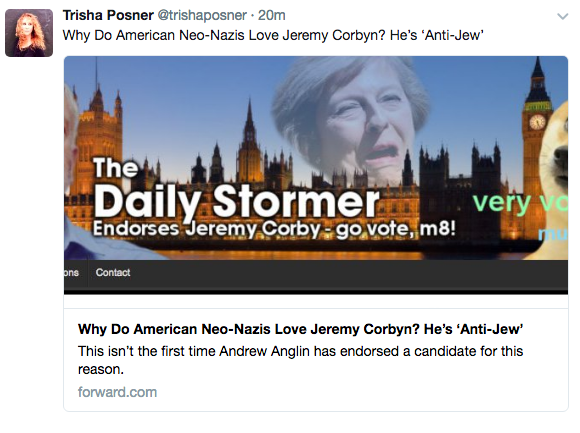Click Contact in the banner navigation bar
Viewport: 580px width, 433px height.
pyautogui.click(x=113, y=273)
